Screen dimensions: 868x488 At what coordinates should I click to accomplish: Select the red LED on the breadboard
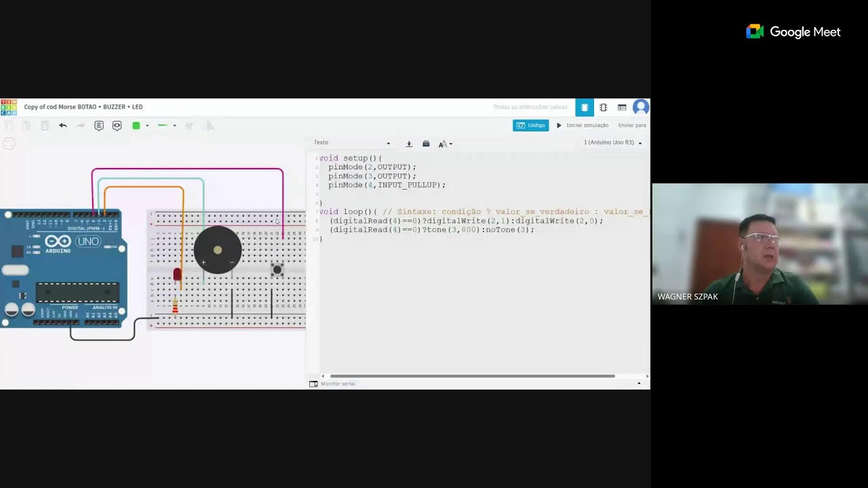tap(178, 274)
